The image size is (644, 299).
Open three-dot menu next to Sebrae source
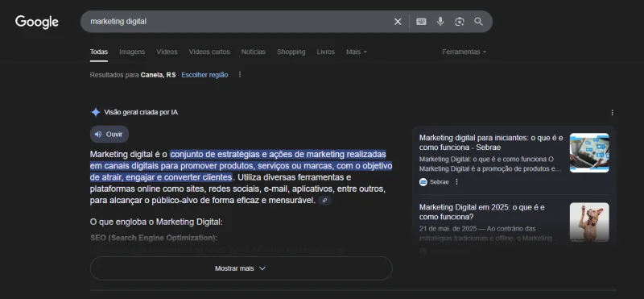coord(456,182)
